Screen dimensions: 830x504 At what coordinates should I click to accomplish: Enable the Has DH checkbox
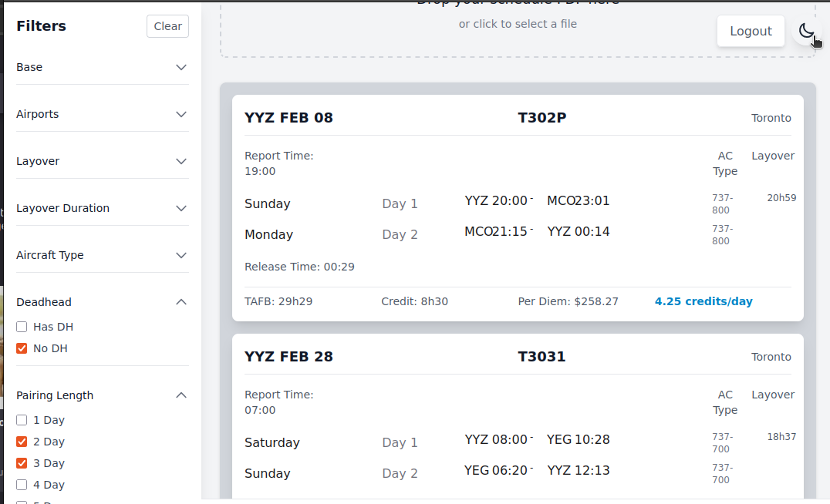pyautogui.click(x=22, y=327)
